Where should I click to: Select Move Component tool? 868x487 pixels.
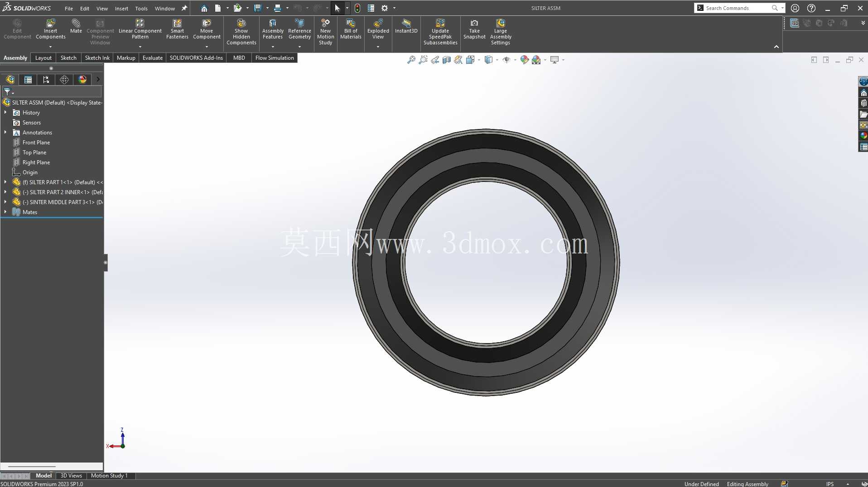207,29
